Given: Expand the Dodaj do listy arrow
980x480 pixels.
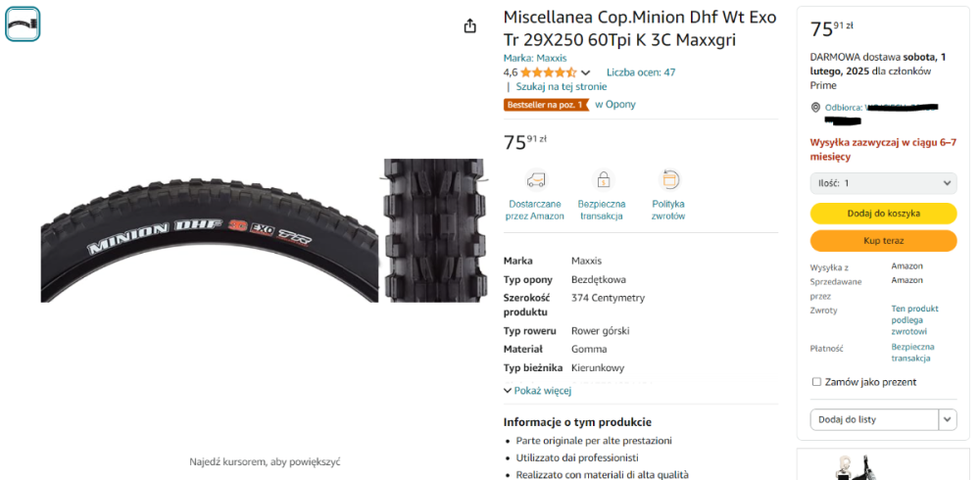Looking at the screenshot, I should click(948, 420).
